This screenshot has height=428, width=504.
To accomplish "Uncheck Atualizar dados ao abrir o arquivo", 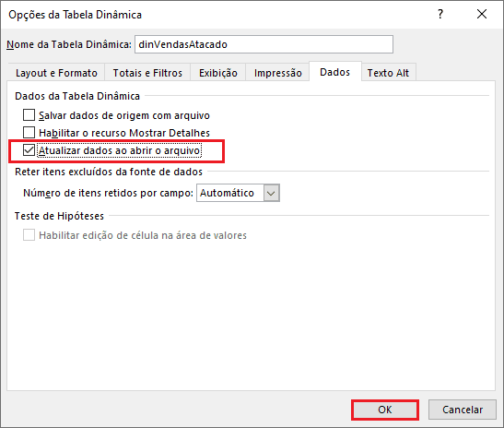I will 29,150.
